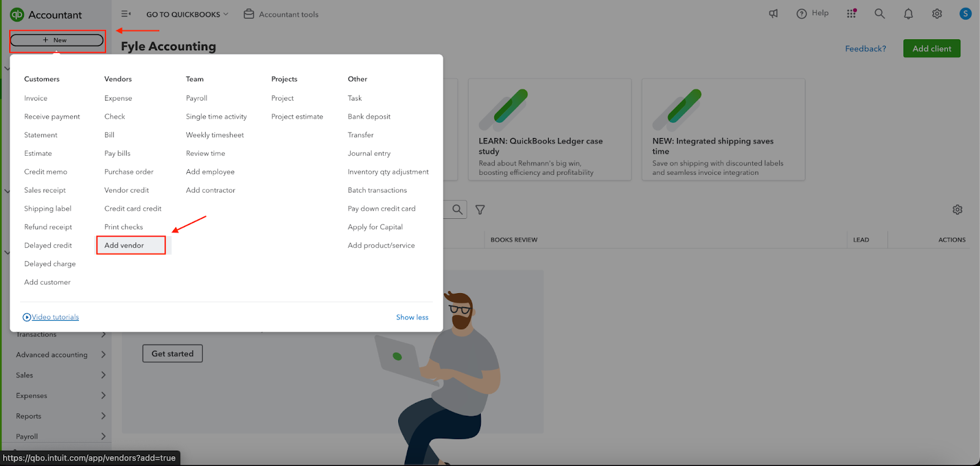This screenshot has width=980, height=466.
Task: Expand the Reports sidebar section
Action: (x=60, y=416)
